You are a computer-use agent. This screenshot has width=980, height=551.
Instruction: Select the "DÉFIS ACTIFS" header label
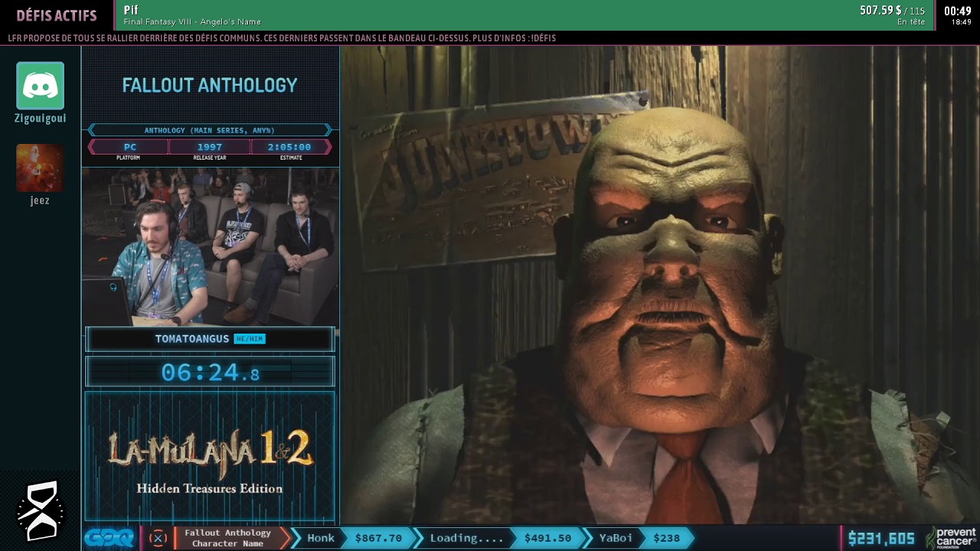57,15
